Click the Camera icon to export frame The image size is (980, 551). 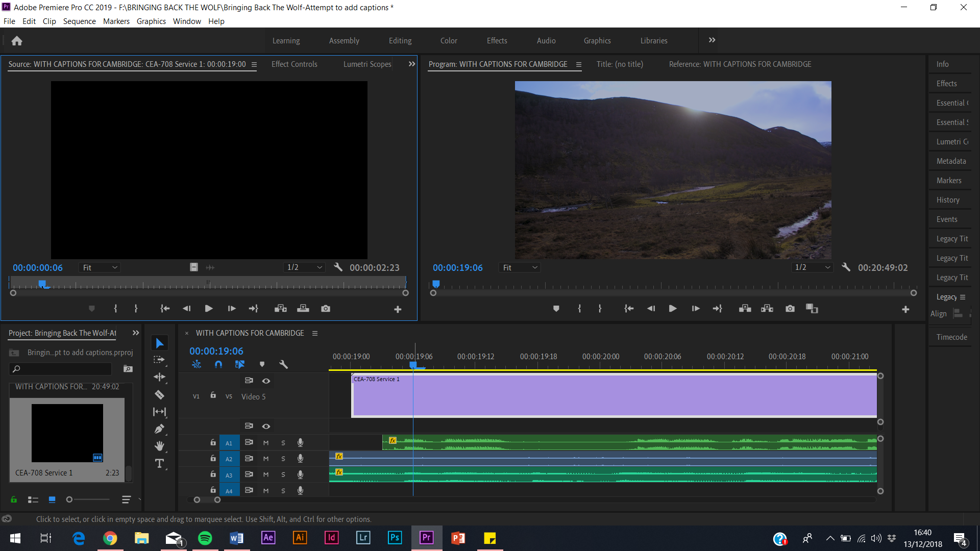790,308
